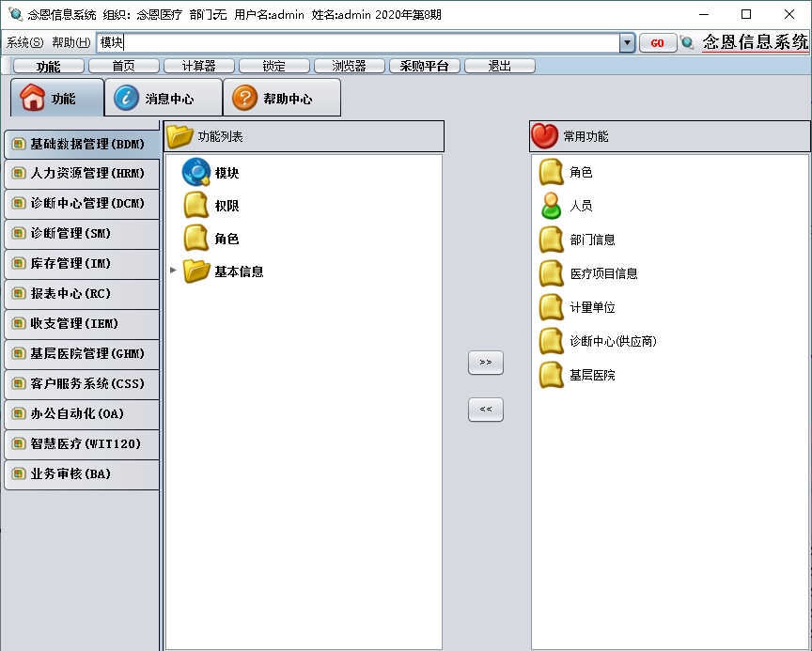Click the 人员 person icon under 常用功能
The width and height of the screenshot is (812, 651).
coord(551,206)
